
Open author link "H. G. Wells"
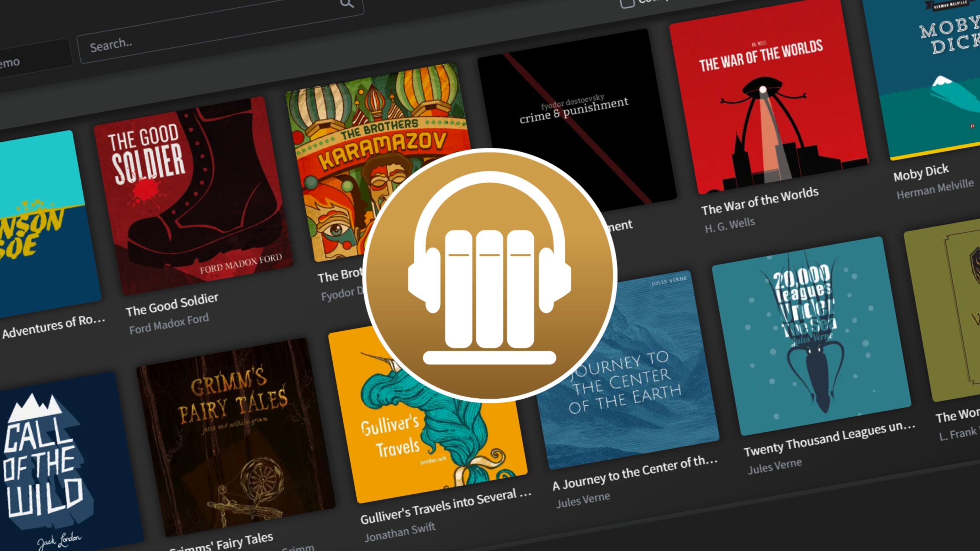point(730,225)
